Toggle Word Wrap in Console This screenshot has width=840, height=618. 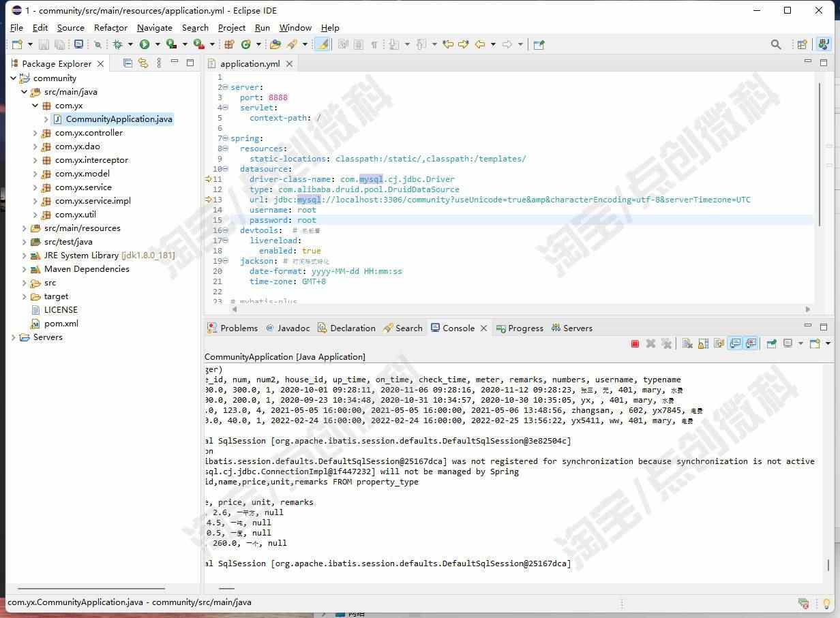point(719,344)
